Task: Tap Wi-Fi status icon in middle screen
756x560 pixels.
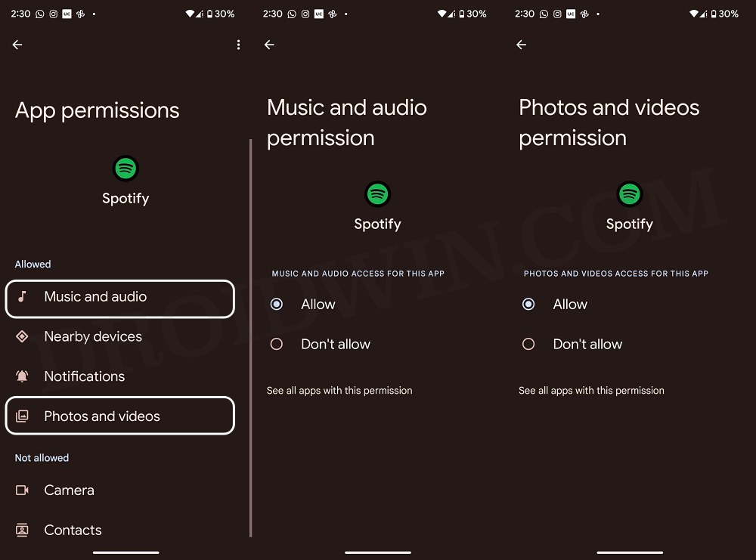Action: tap(442, 14)
